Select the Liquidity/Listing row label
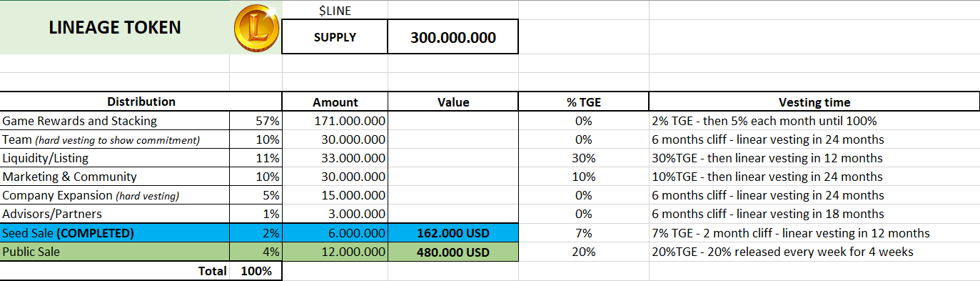 pos(115,158)
